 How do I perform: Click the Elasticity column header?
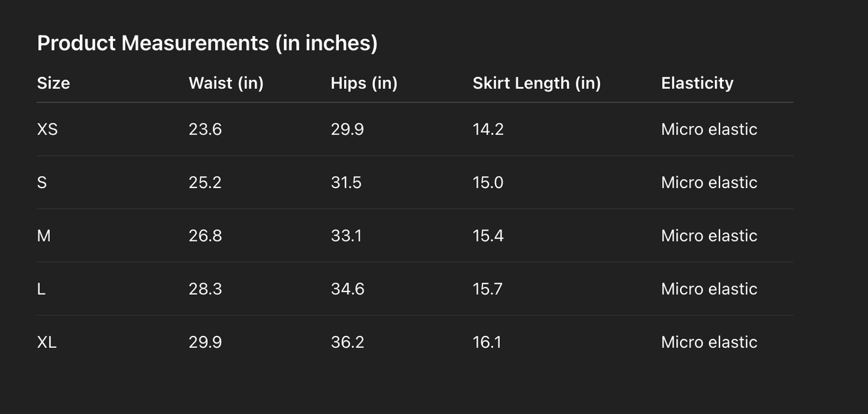point(697,83)
